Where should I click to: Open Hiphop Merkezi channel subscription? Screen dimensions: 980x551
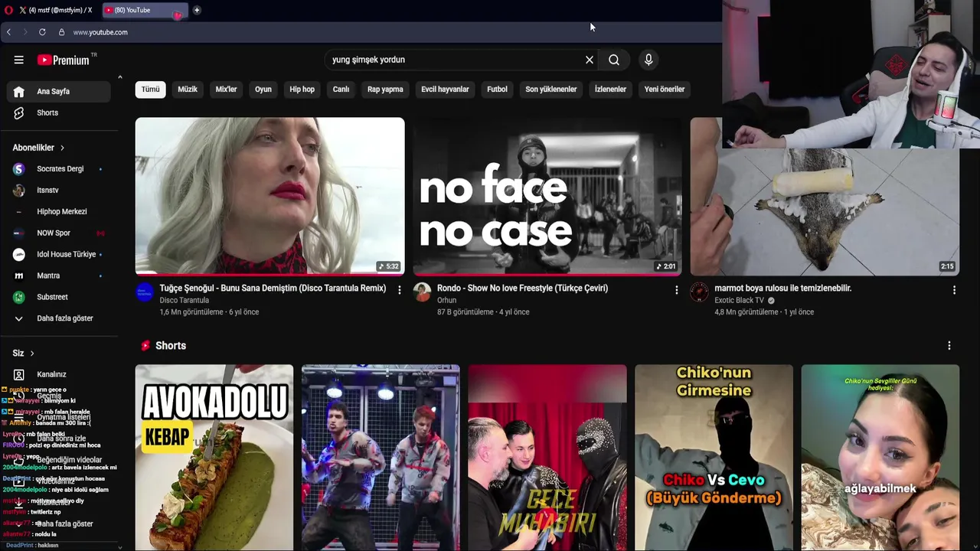coord(59,211)
